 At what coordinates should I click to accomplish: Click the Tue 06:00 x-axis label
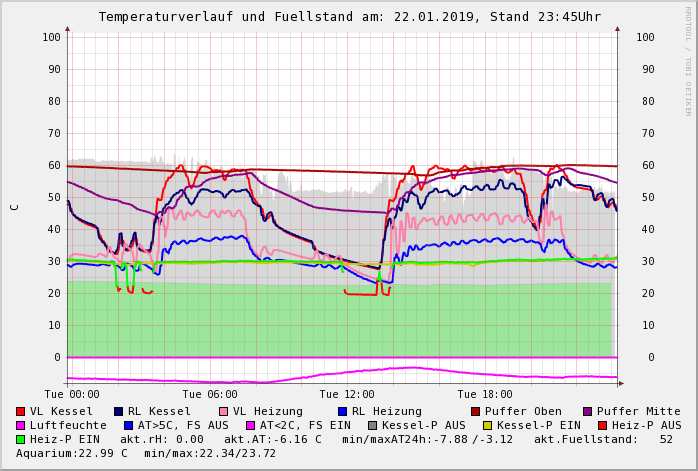pos(210,394)
